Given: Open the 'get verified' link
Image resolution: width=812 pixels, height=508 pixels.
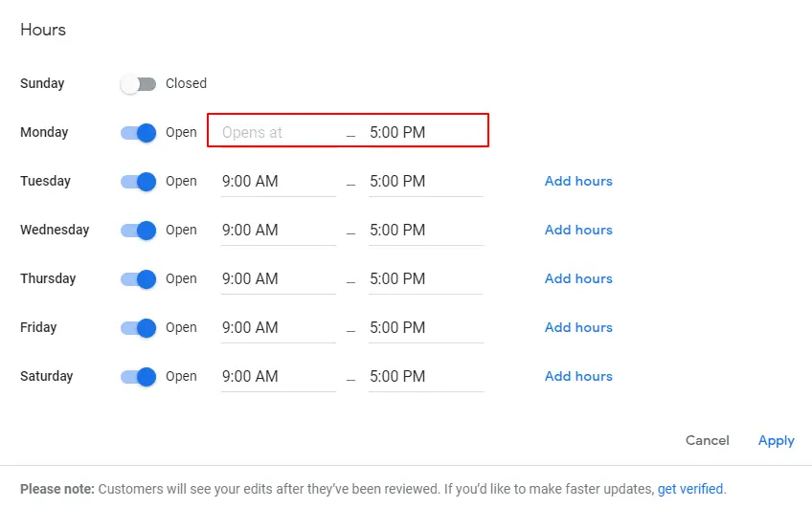Looking at the screenshot, I should click(x=690, y=489).
